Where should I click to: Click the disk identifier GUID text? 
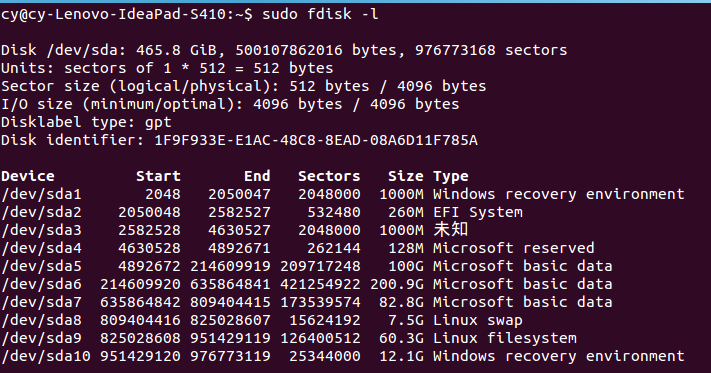316,140
